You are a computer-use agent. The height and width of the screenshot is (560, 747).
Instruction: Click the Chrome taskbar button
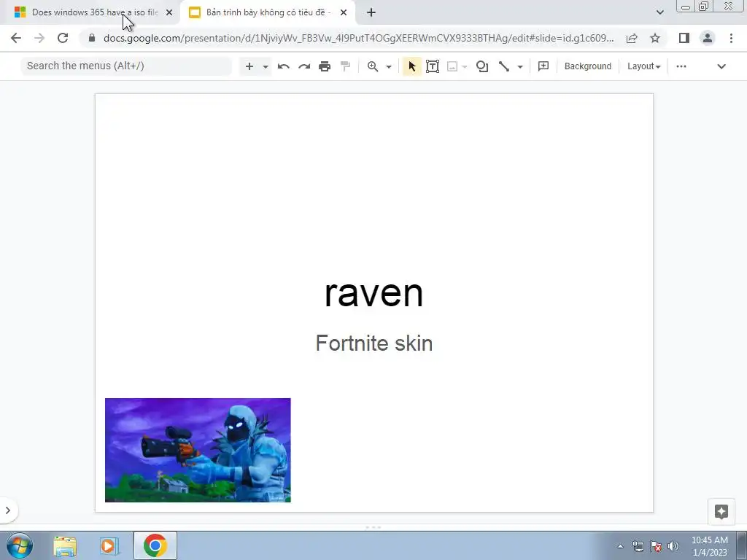[155, 545]
